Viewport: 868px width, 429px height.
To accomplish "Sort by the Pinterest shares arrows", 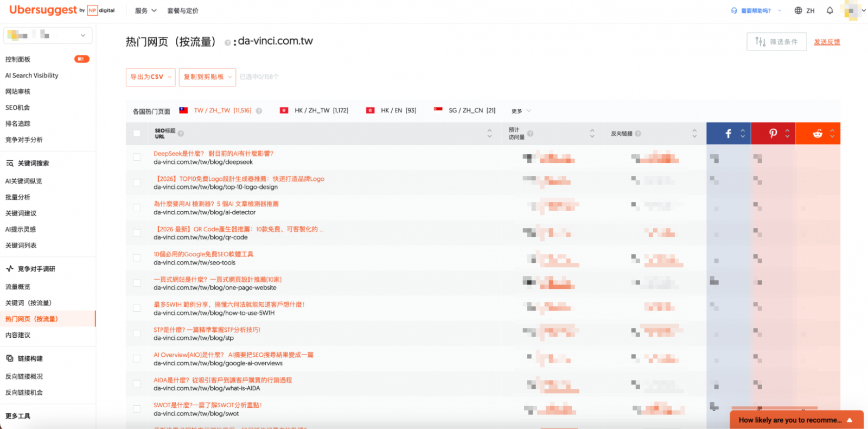I will click(x=787, y=134).
